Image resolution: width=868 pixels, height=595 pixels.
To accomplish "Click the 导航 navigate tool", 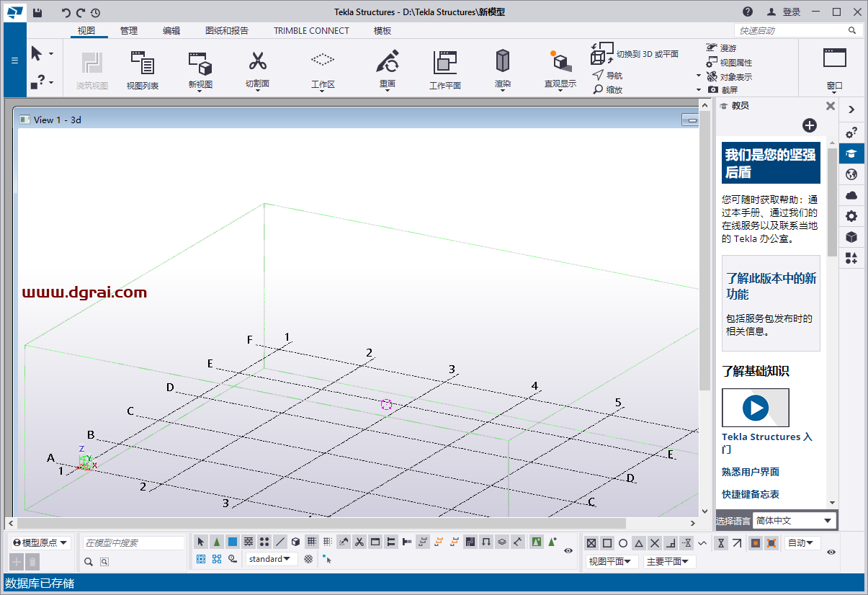I will tap(607, 76).
